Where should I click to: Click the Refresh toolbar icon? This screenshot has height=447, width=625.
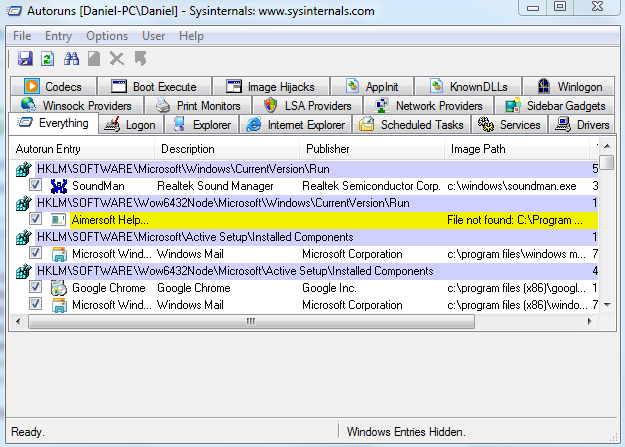tap(47, 59)
